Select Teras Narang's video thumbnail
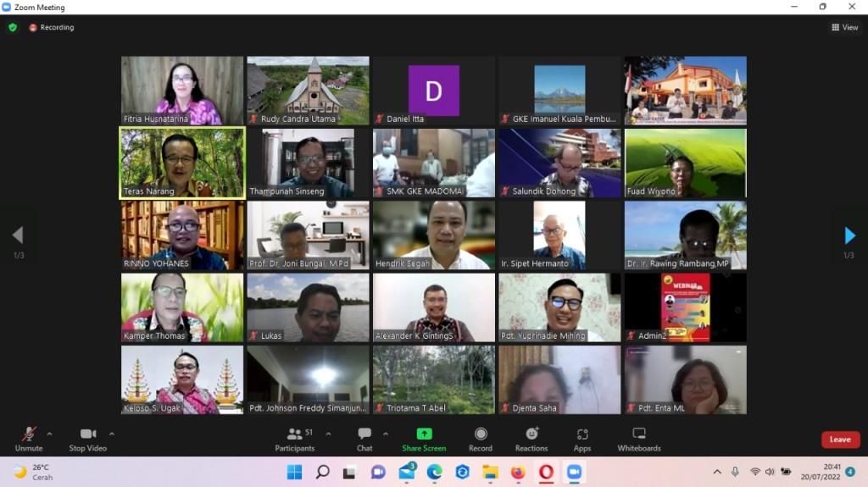The height and width of the screenshot is (487, 868). coord(182,163)
